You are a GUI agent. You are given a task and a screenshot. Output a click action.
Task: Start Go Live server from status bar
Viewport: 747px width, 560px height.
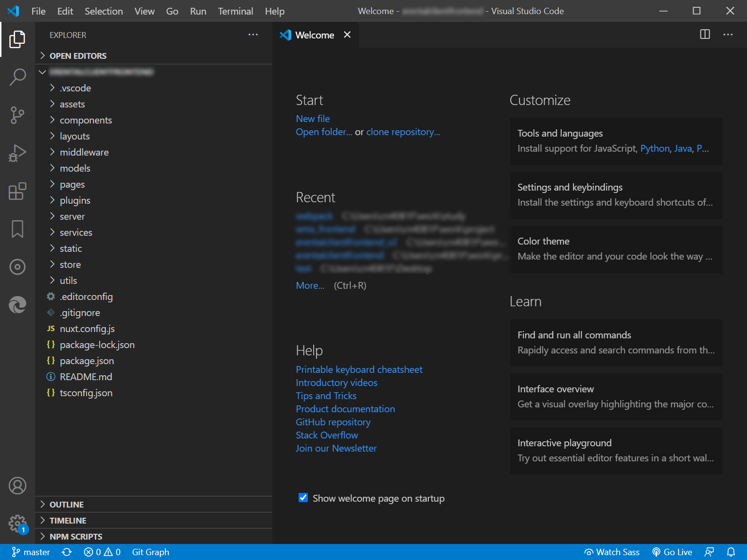coord(673,552)
